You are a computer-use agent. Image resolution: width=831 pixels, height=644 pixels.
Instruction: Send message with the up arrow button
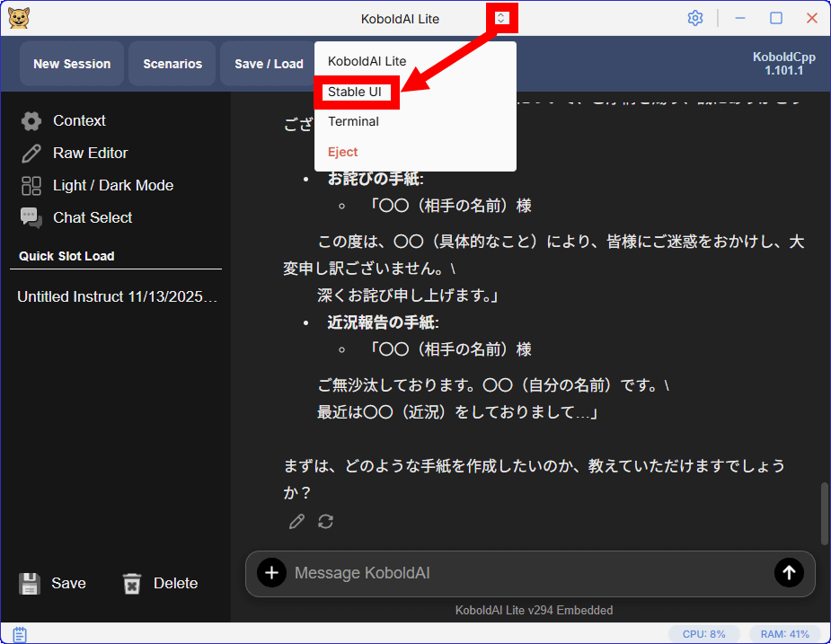point(789,573)
